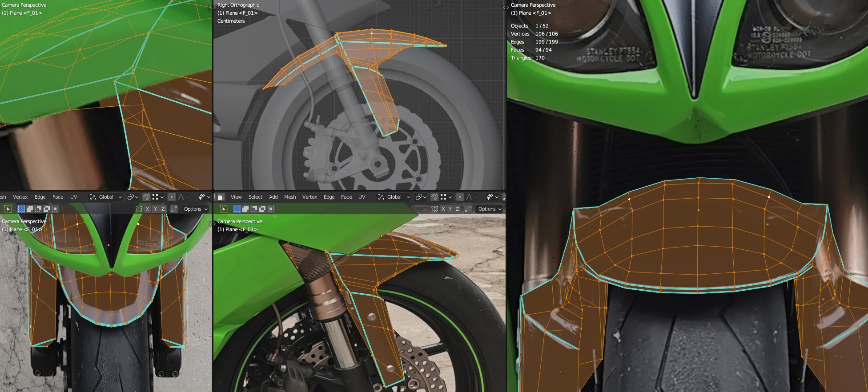The width and height of the screenshot is (868, 392).
Task: Click the '1 / 52' objects count
Action: [542, 26]
